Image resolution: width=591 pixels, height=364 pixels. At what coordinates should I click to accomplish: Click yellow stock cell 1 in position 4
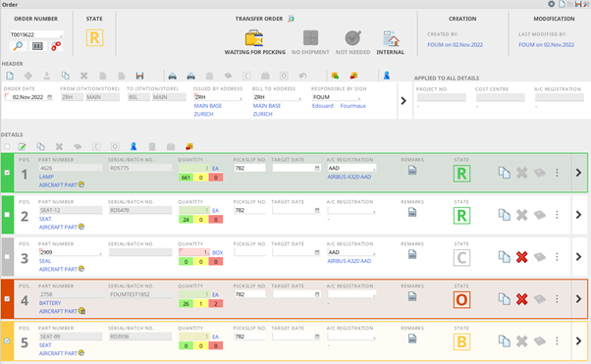(x=201, y=303)
